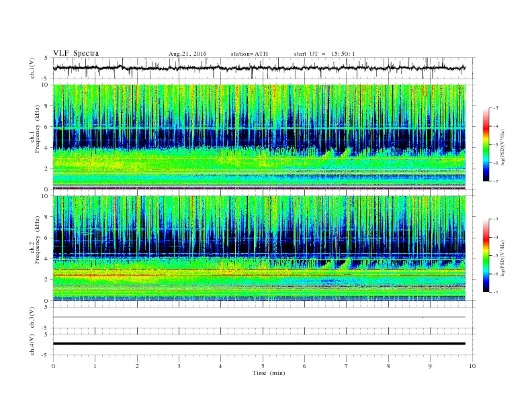Click the ch.2 spectrogram colorbar
This screenshot has height=411, width=532.
tap(486, 256)
